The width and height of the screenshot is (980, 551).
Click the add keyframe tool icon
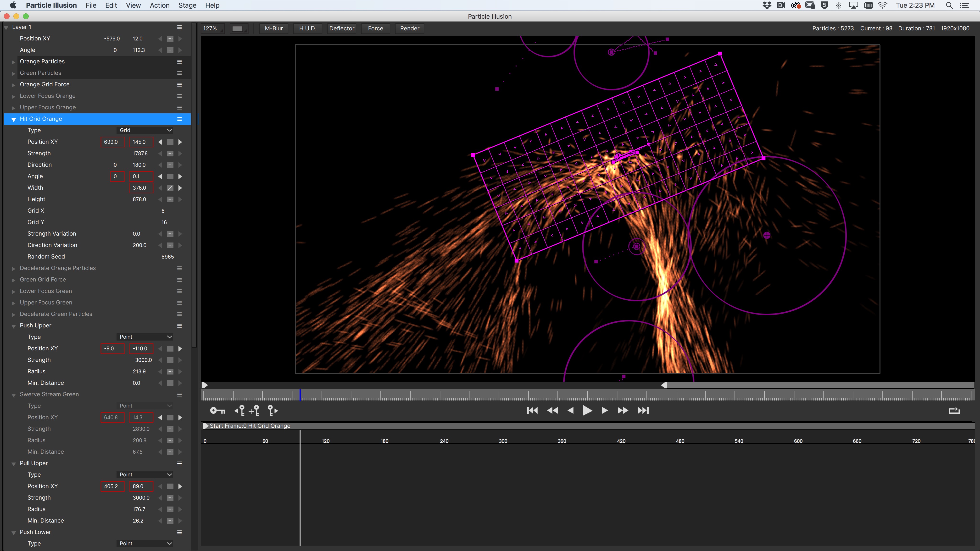[x=254, y=410]
